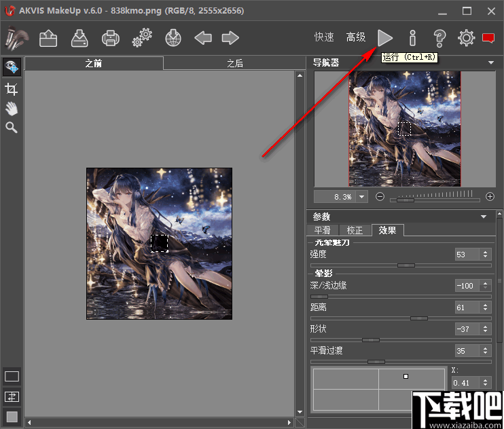Switch to the 校正 parameters tab
This screenshot has width=504, height=429.
(x=355, y=230)
